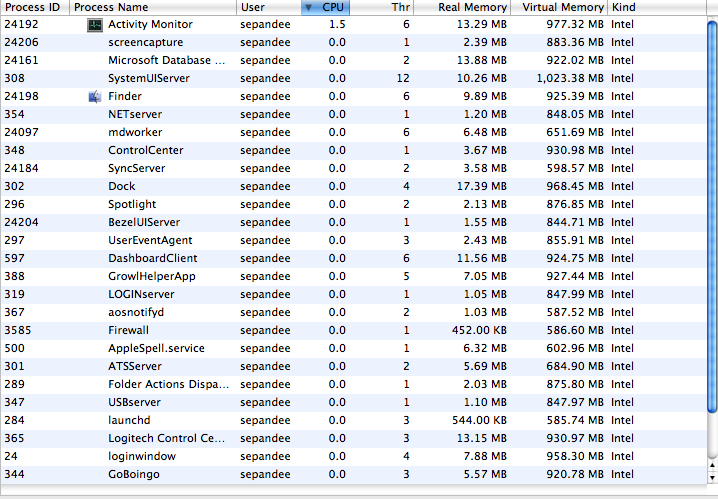The height and width of the screenshot is (499, 718).
Task: Sort by Process ID column header
Action: [x=35, y=7]
